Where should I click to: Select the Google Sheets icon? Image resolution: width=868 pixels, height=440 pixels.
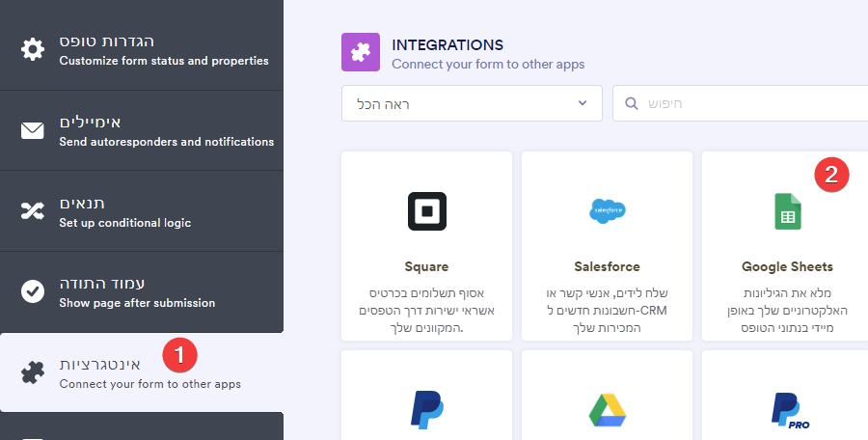coord(788,211)
